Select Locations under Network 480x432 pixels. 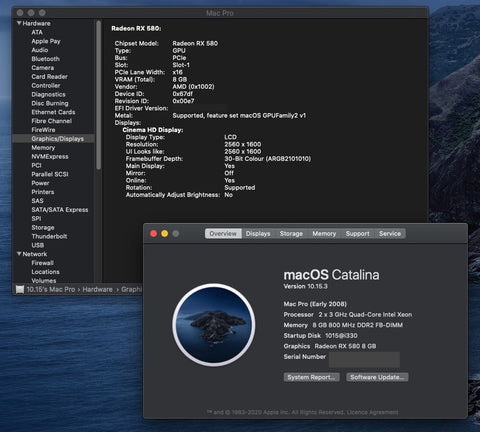(x=46, y=272)
